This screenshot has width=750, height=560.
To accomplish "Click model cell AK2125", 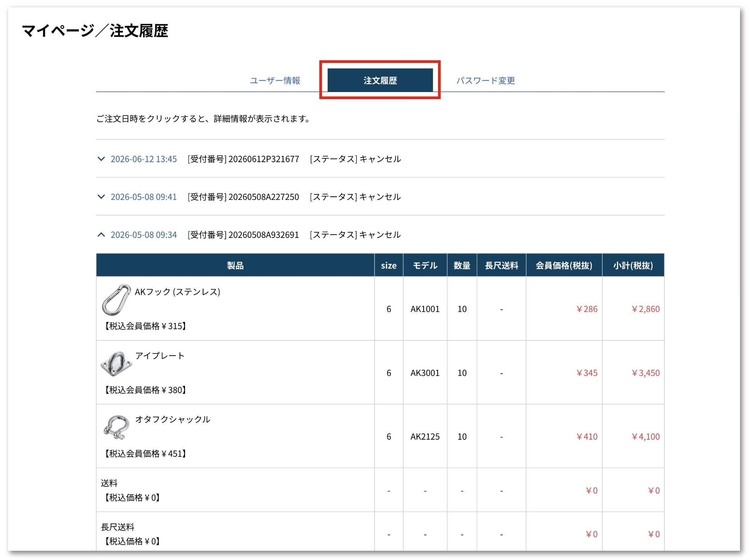I will click(425, 437).
